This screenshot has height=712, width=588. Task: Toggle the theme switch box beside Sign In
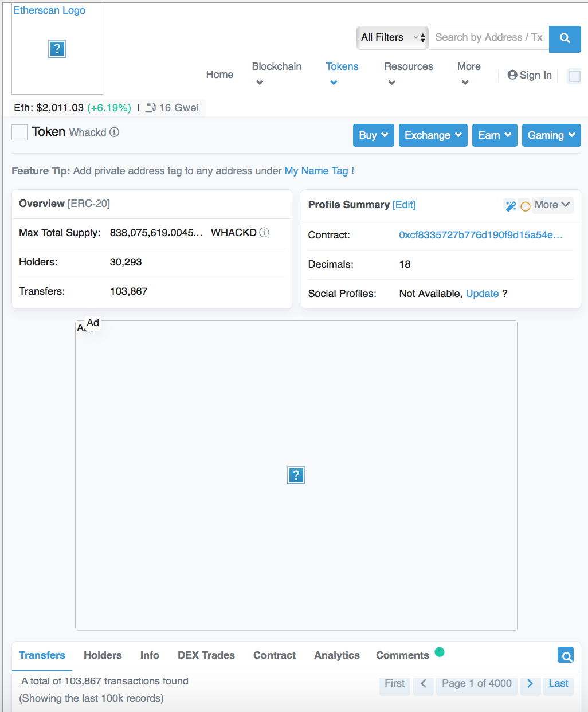click(x=574, y=76)
